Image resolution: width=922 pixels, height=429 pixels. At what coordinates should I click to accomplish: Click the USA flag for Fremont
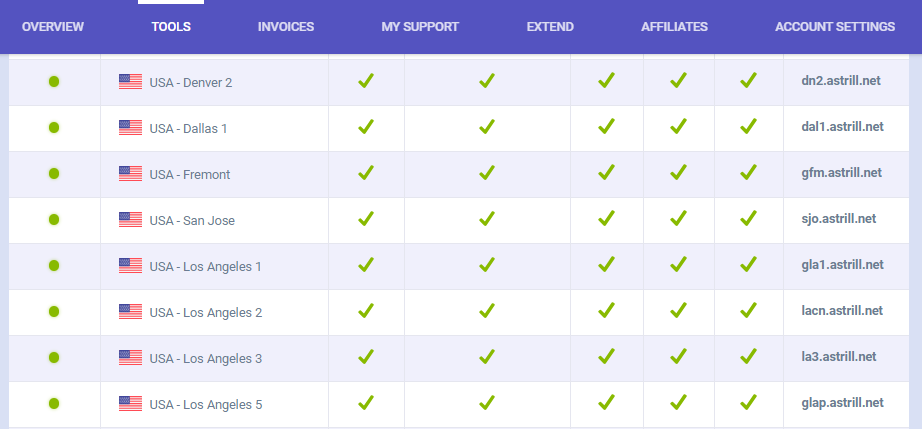coord(131,173)
